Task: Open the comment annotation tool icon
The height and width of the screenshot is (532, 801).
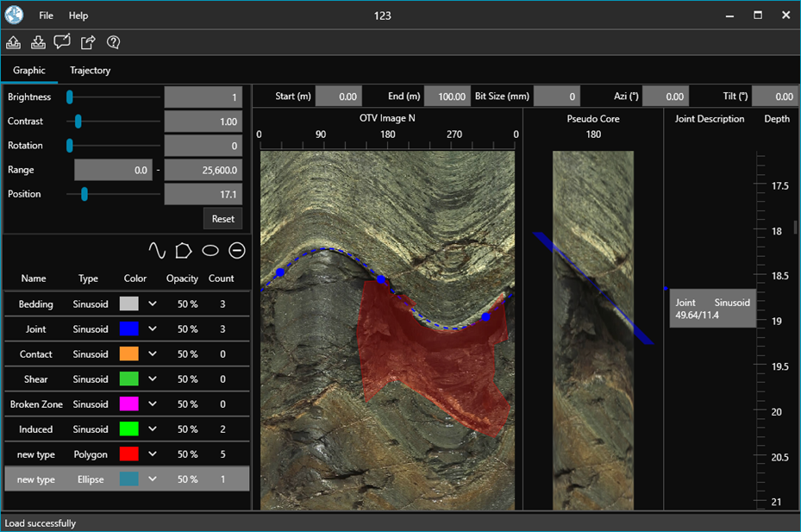Action: coord(62,42)
